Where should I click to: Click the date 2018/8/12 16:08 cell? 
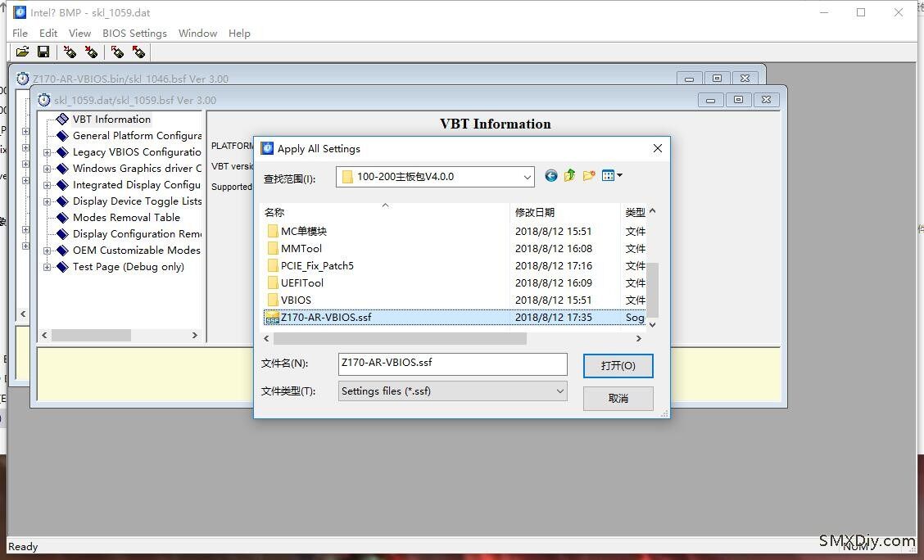[554, 249]
